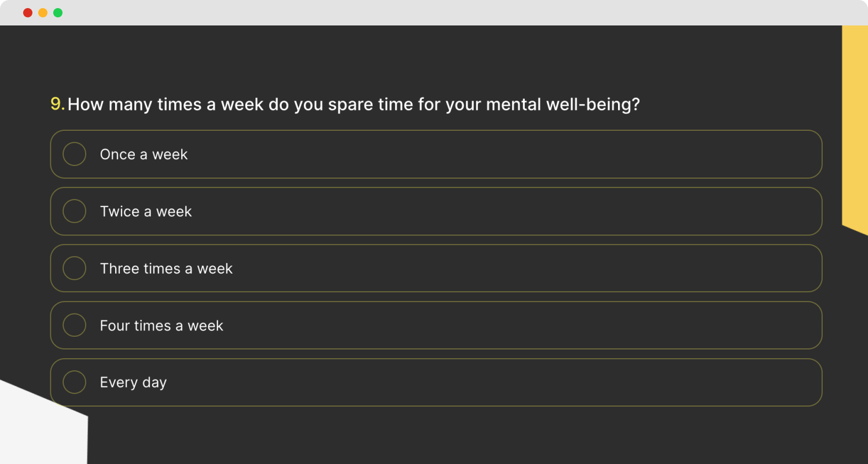Close the window with the red button
The width and height of the screenshot is (868, 464).
pyautogui.click(x=28, y=13)
